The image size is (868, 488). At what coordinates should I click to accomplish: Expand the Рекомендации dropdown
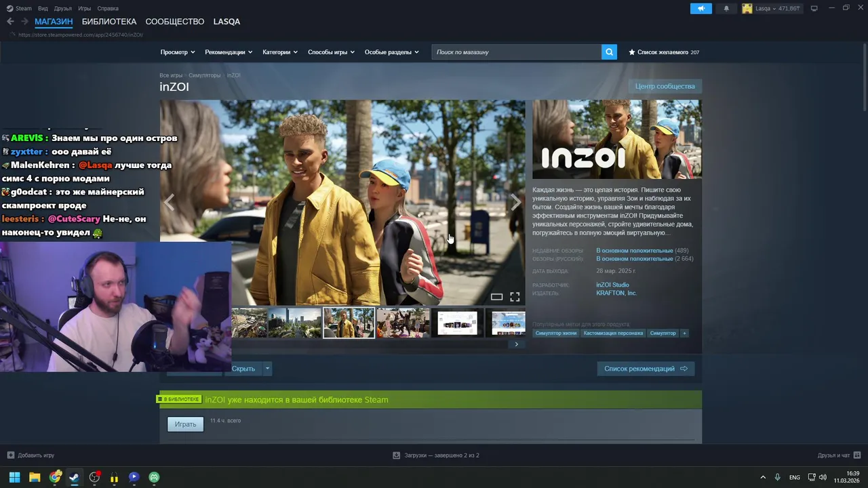tap(229, 52)
